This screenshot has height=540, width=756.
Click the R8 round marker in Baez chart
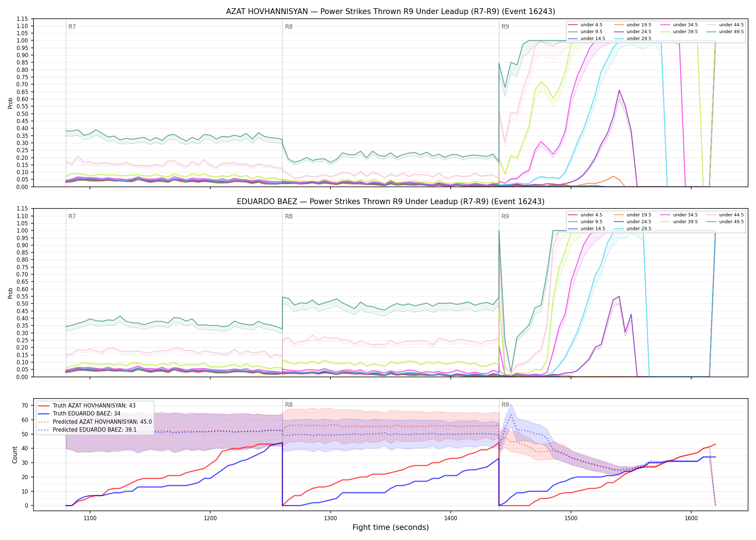(289, 216)
